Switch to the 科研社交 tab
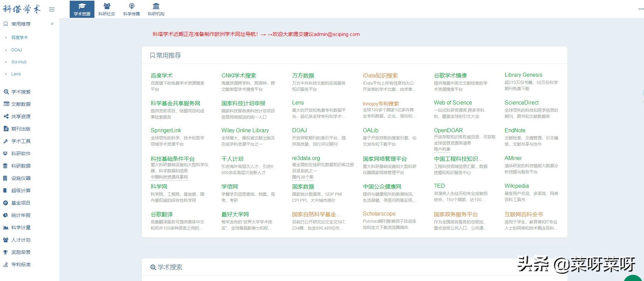Screen dimensions: 644x281 [x=107, y=9]
